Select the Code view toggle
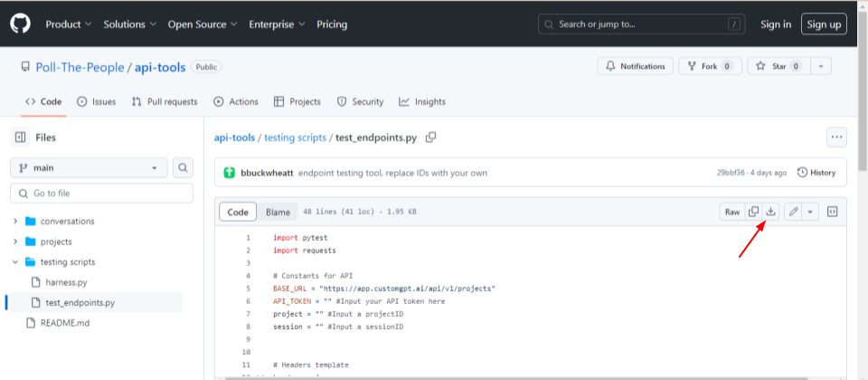Screen dimensions: 868x380 (238, 212)
